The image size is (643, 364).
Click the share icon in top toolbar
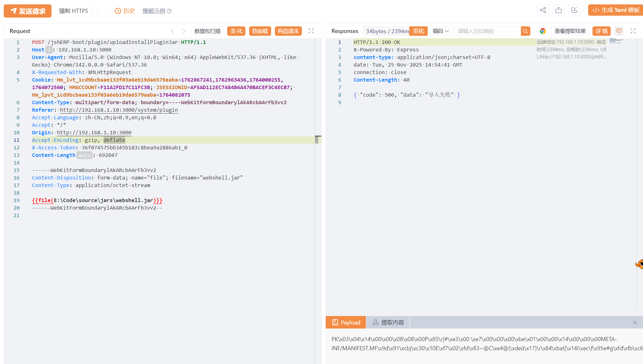tap(543, 10)
